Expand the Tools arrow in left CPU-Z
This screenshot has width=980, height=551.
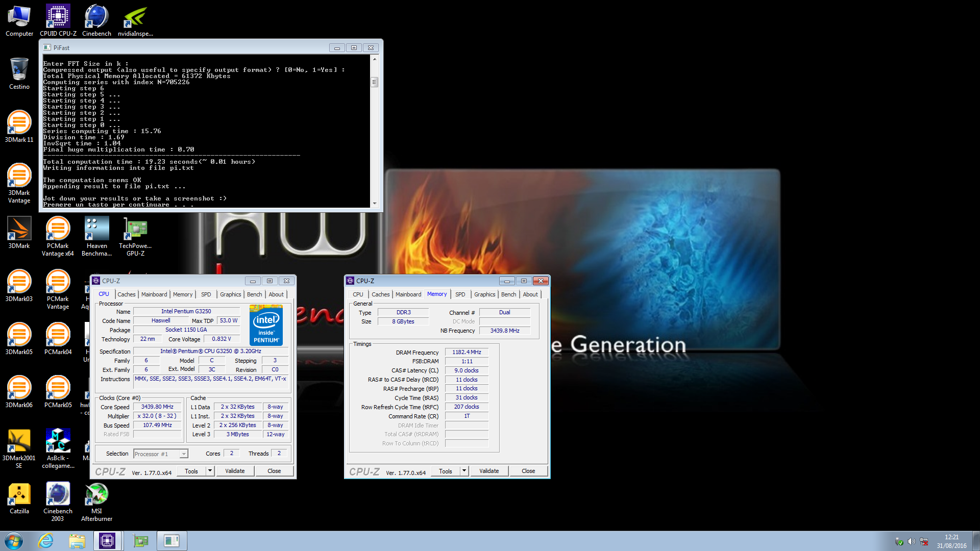(x=210, y=471)
